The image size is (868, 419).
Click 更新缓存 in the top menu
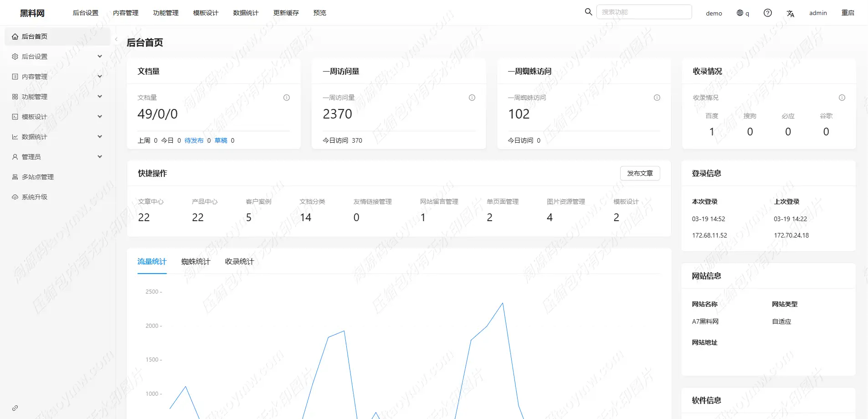286,13
